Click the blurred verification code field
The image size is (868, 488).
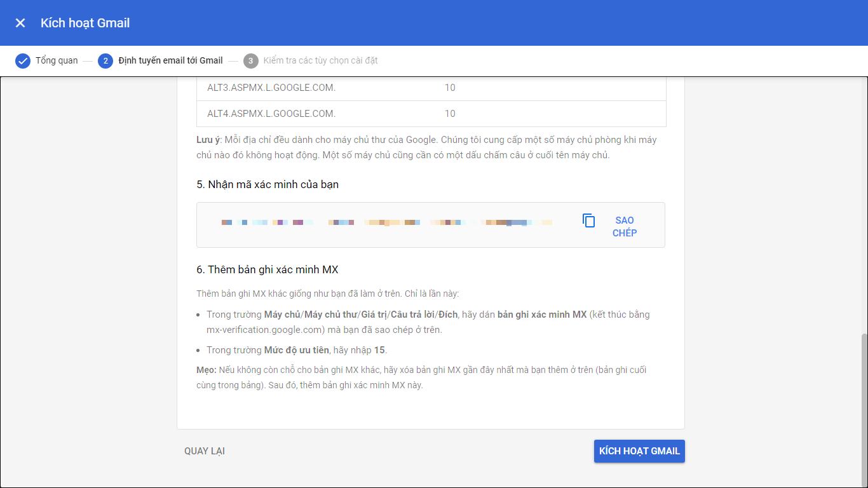(387, 222)
